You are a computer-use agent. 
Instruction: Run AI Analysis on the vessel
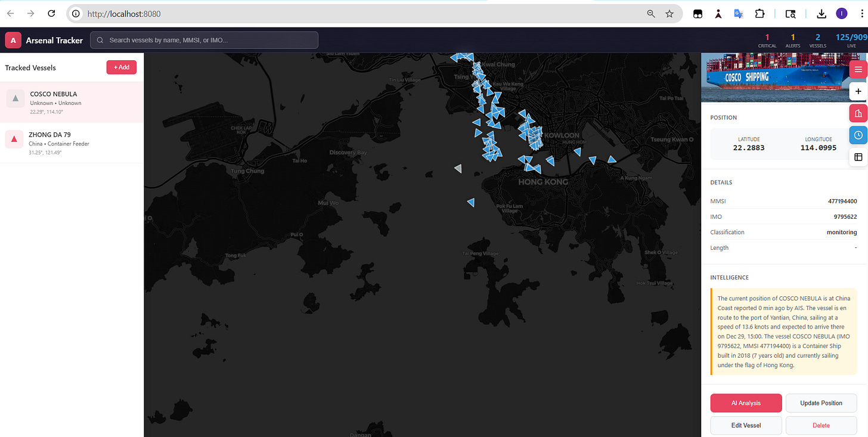click(x=746, y=403)
